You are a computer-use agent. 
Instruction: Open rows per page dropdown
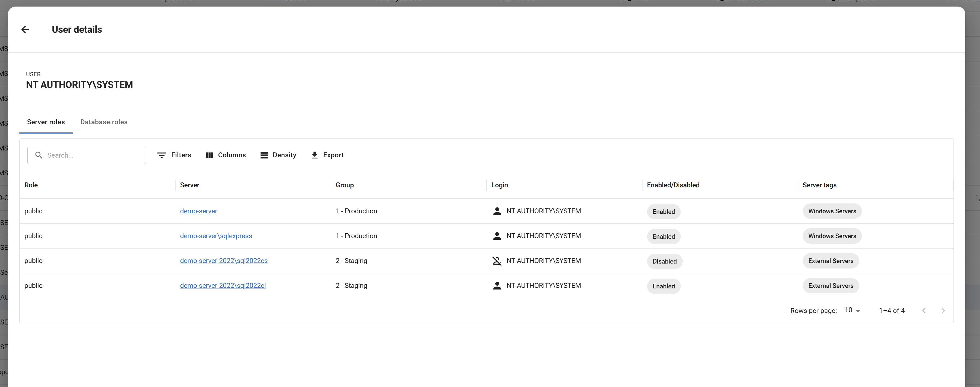pos(852,311)
